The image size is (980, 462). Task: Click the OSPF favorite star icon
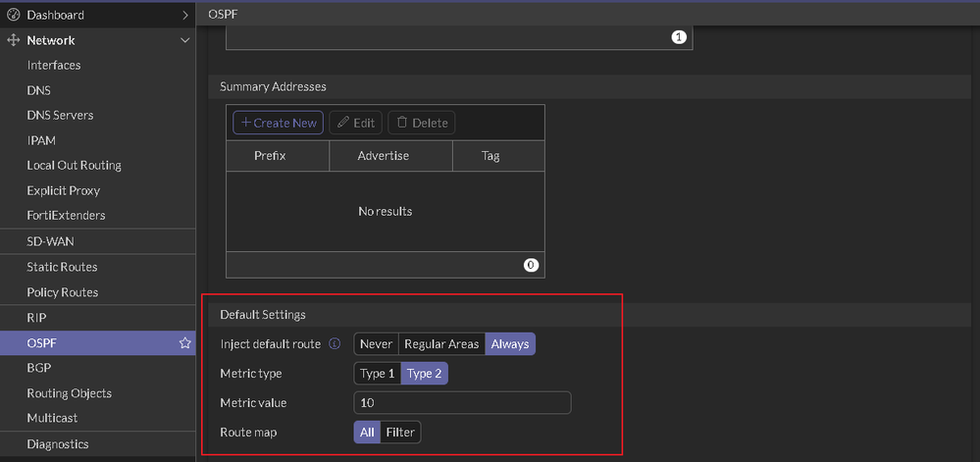pos(184,343)
